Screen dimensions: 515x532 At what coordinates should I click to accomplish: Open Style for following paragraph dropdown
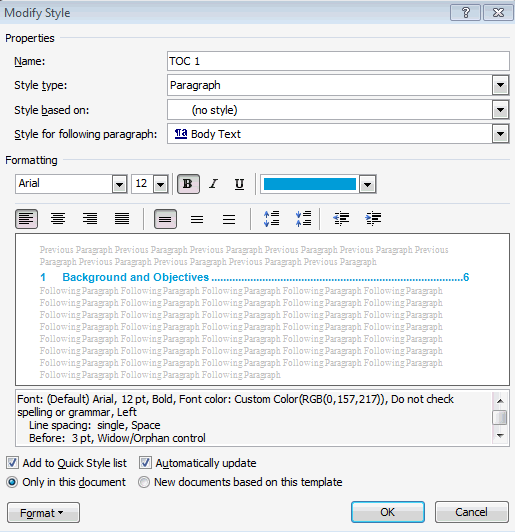click(x=500, y=134)
